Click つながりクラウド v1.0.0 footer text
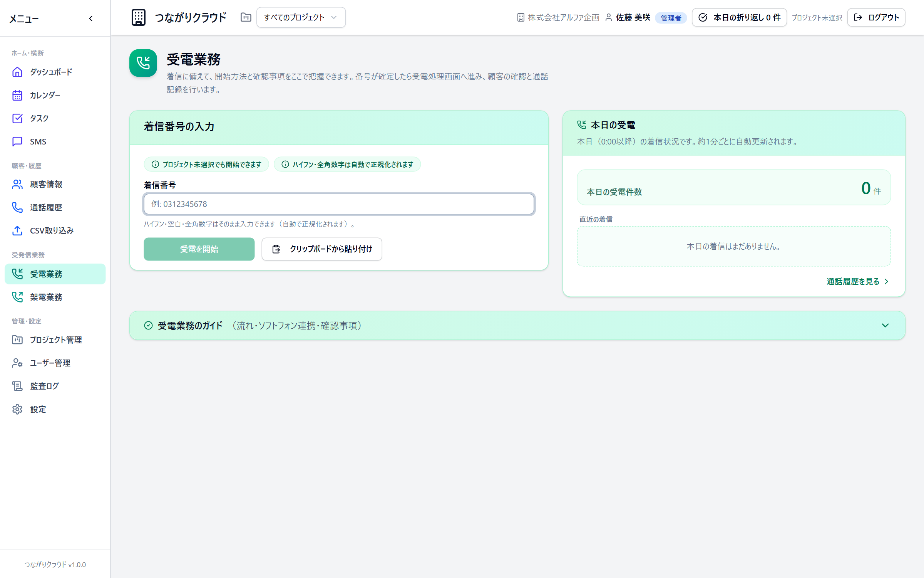924x578 pixels. tap(55, 565)
